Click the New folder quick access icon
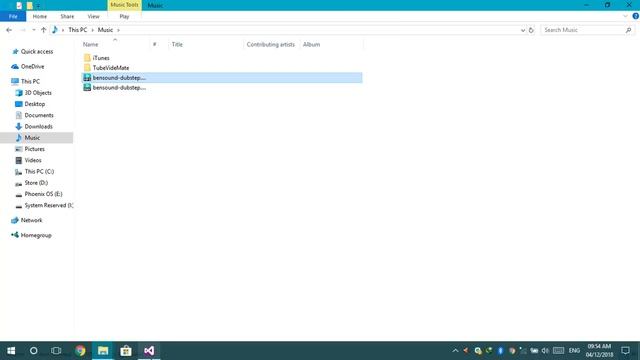 pyautogui.click(x=29, y=5)
